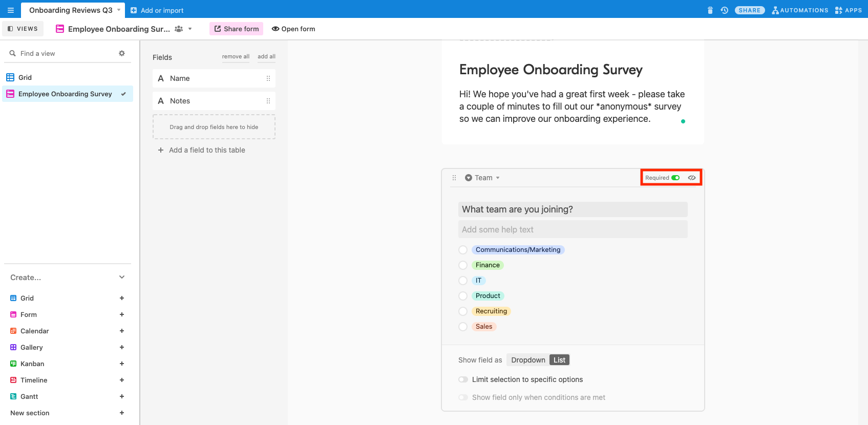The height and width of the screenshot is (425, 868).
Task: Click the Name field item
Action: tap(214, 78)
